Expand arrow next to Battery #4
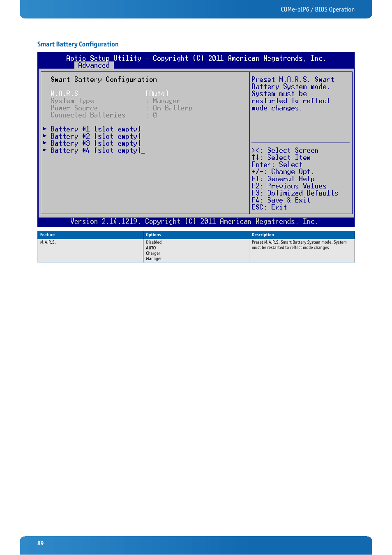 45,150
